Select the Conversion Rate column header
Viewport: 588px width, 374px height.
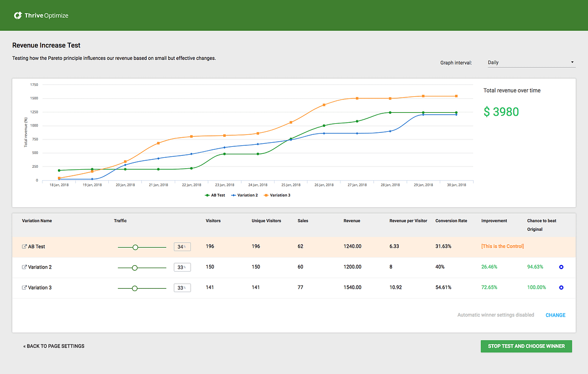[451, 220]
